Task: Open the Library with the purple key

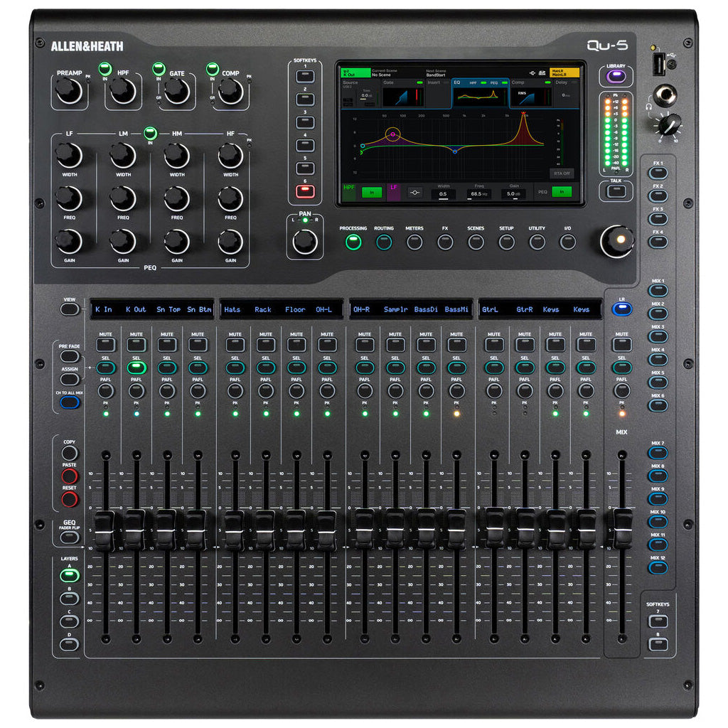Action: [616, 76]
